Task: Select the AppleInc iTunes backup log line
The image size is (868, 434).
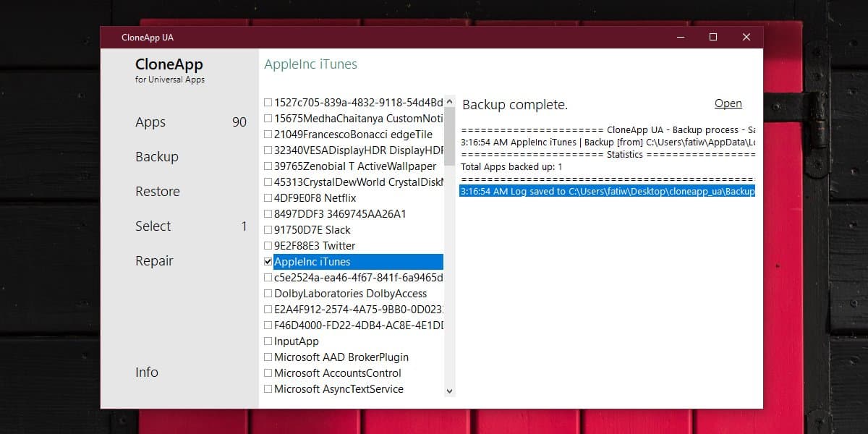Action: tap(608, 142)
